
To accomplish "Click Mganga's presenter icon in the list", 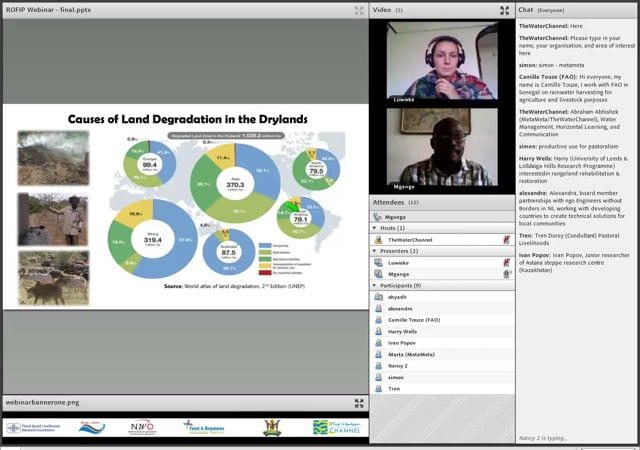I will click(x=378, y=274).
